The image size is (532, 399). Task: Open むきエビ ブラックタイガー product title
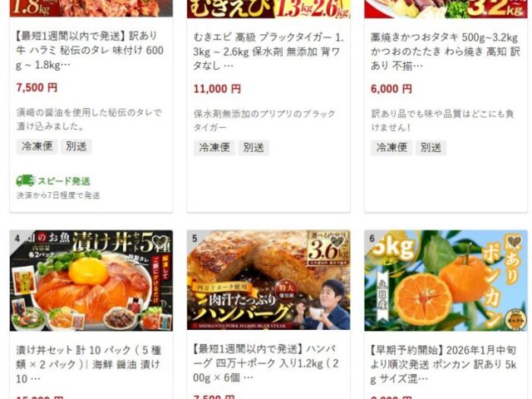click(x=268, y=52)
